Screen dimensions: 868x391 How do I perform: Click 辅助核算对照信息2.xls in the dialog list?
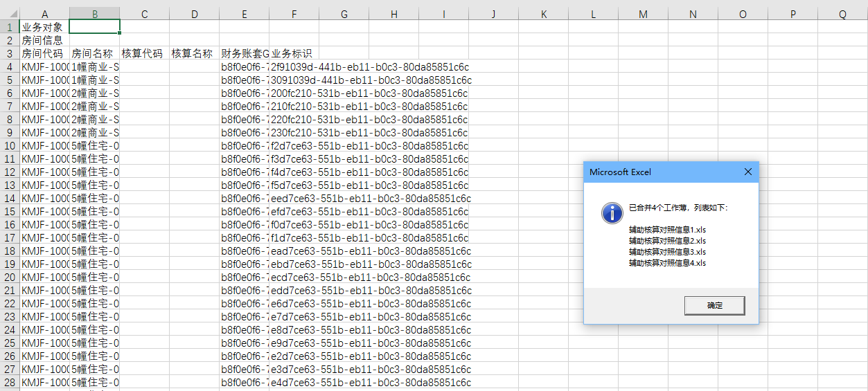coord(667,240)
